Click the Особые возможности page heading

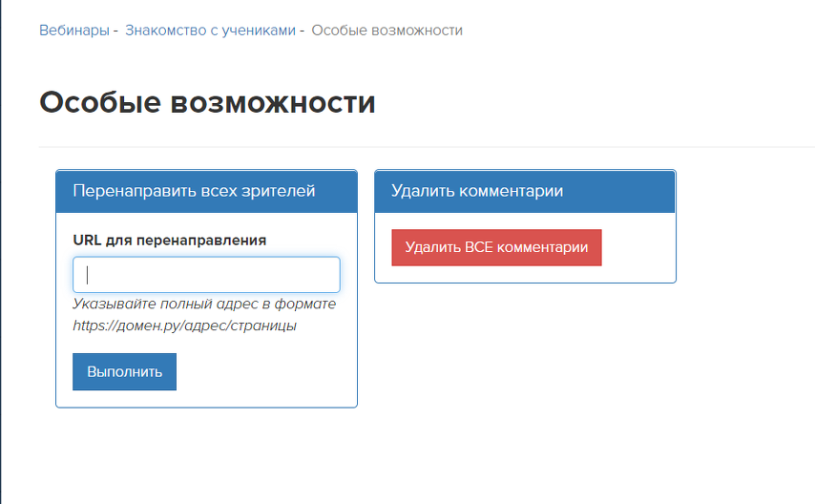coord(207,102)
